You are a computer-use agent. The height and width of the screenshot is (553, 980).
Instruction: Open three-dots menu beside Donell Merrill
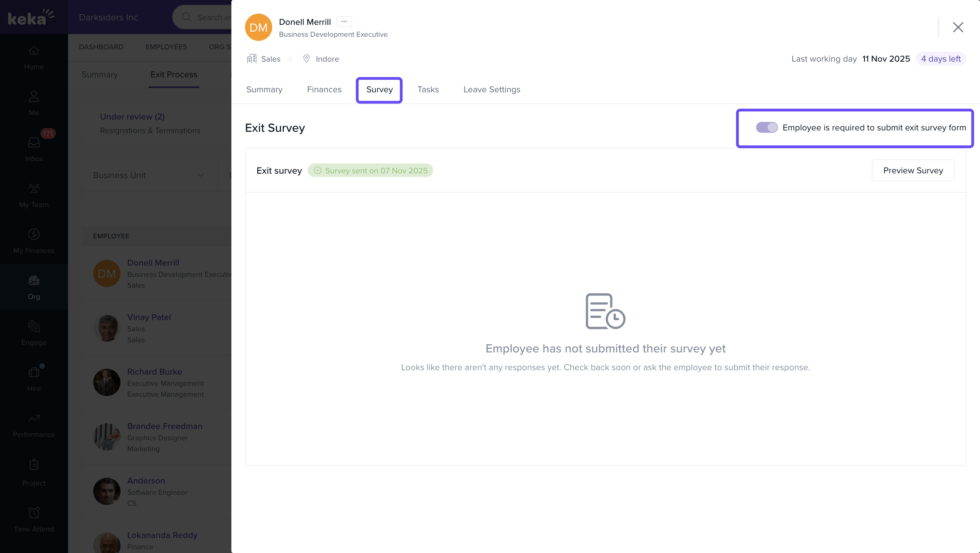(x=344, y=22)
